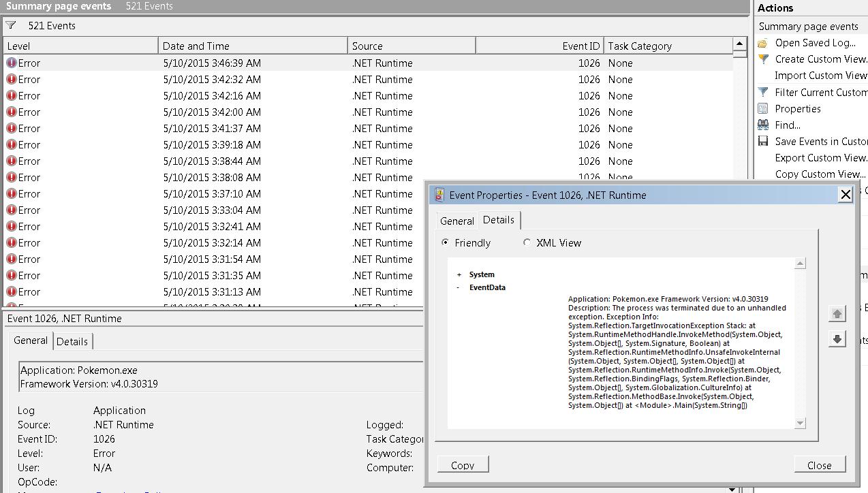
Task: Click Open Saved Log action
Action: pyautogui.click(x=815, y=43)
